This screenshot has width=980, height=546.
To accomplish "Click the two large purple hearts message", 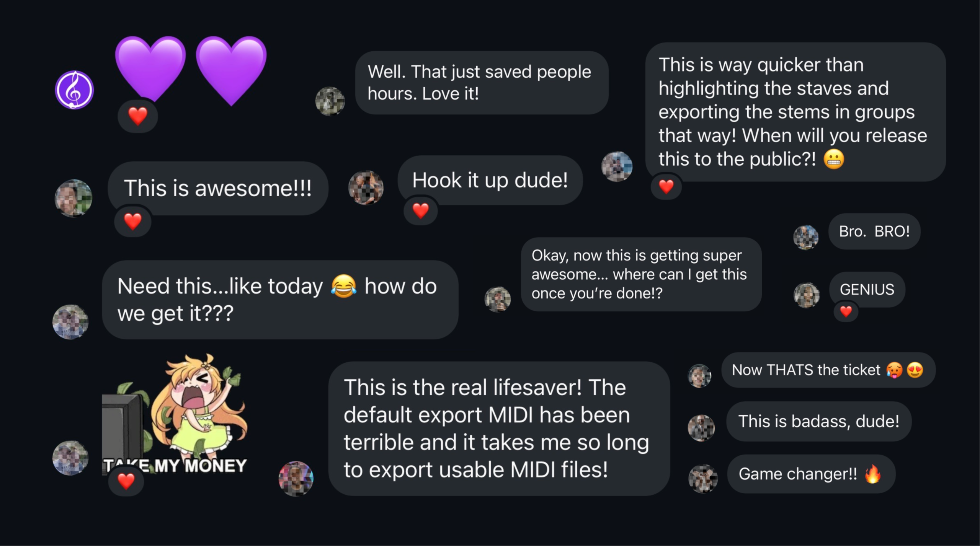I will coord(191,71).
